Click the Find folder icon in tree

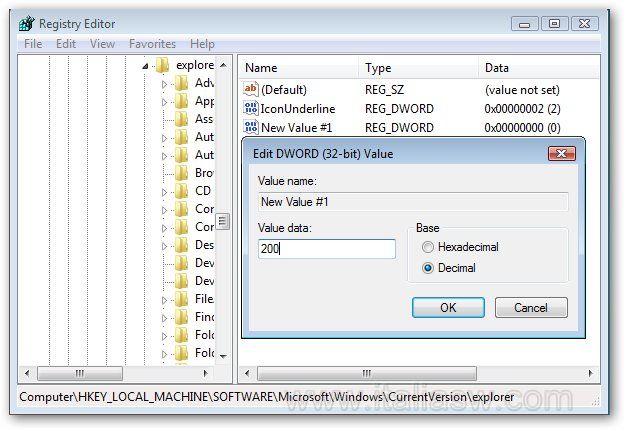[181, 317]
